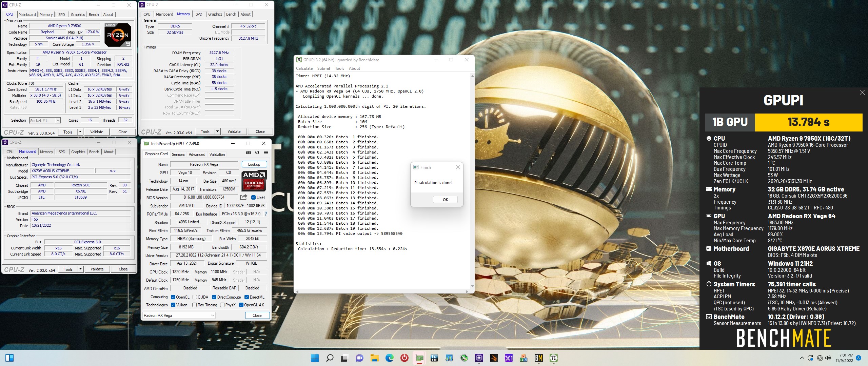The height and width of the screenshot is (366, 868).
Task: Click the Lookup button in GPU-Z
Action: pyautogui.click(x=254, y=164)
